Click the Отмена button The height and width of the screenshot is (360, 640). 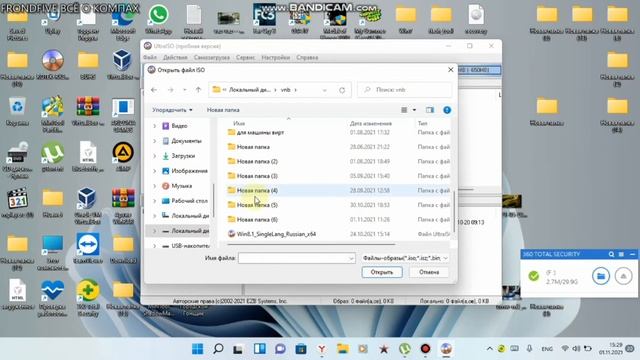429,272
